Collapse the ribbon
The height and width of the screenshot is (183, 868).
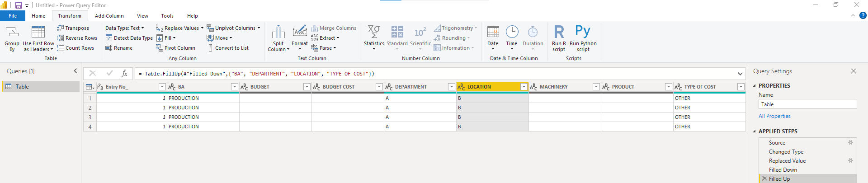(853, 15)
